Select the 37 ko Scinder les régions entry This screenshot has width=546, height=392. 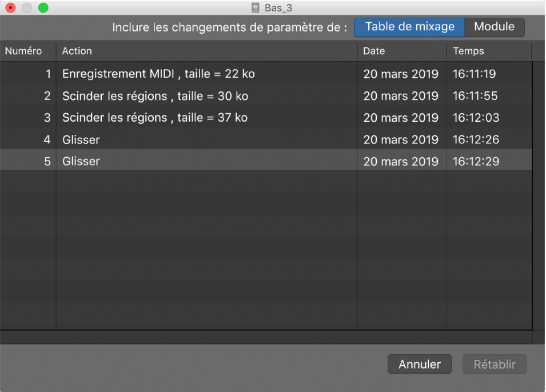tap(172, 118)
